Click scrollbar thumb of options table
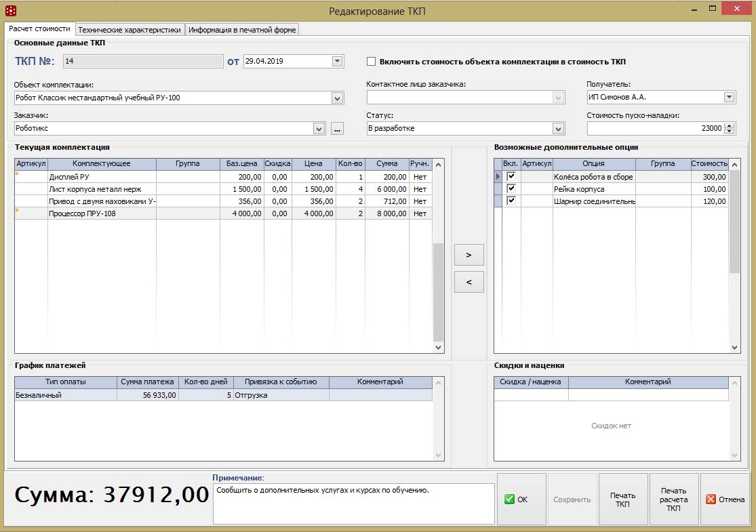This screenshot has width=756, height=532. pos(735,222)
